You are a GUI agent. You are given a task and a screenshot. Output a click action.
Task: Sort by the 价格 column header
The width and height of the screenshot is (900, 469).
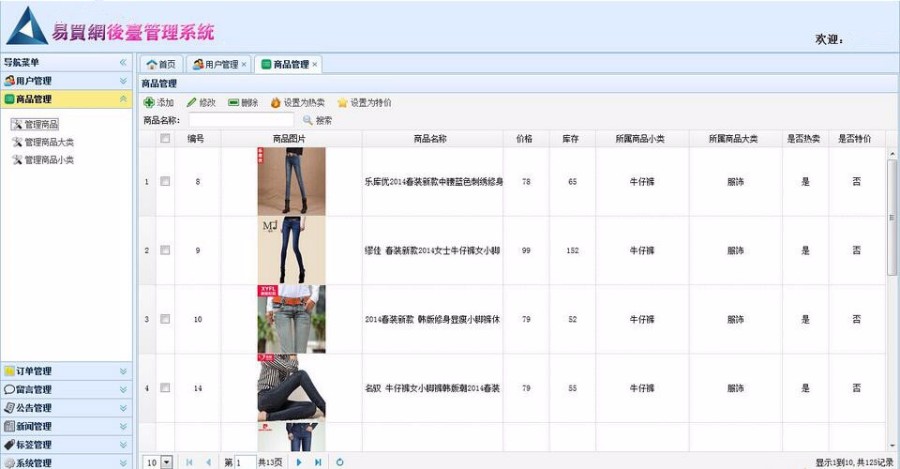(525, 138)
